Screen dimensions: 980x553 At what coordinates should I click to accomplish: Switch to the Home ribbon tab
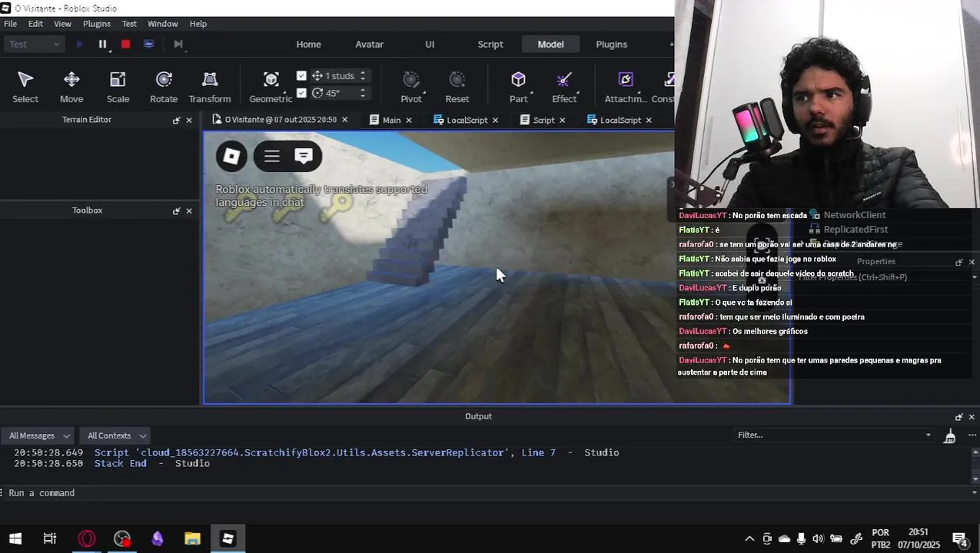[x=309, y=44]
